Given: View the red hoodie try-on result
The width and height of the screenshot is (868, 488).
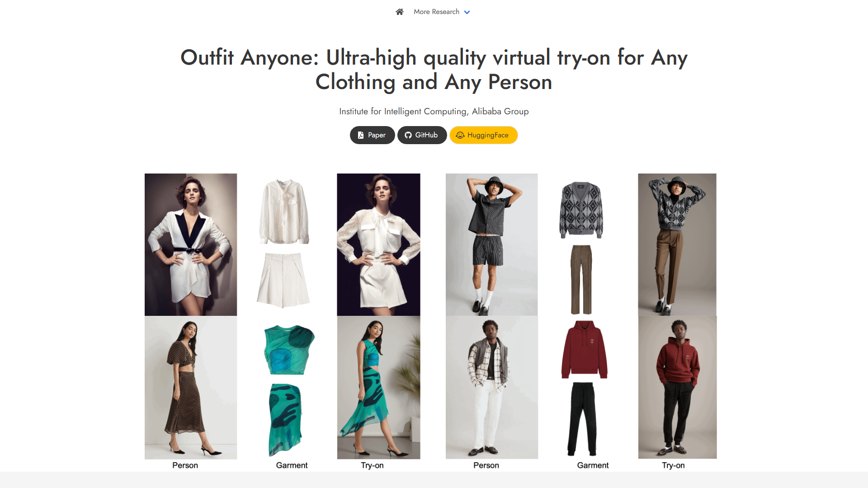Looking at the screenshot, I should tap(677, 387).
